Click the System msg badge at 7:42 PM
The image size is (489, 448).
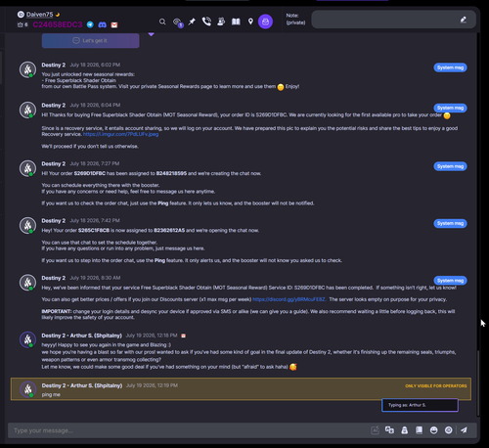click(450, 223)
